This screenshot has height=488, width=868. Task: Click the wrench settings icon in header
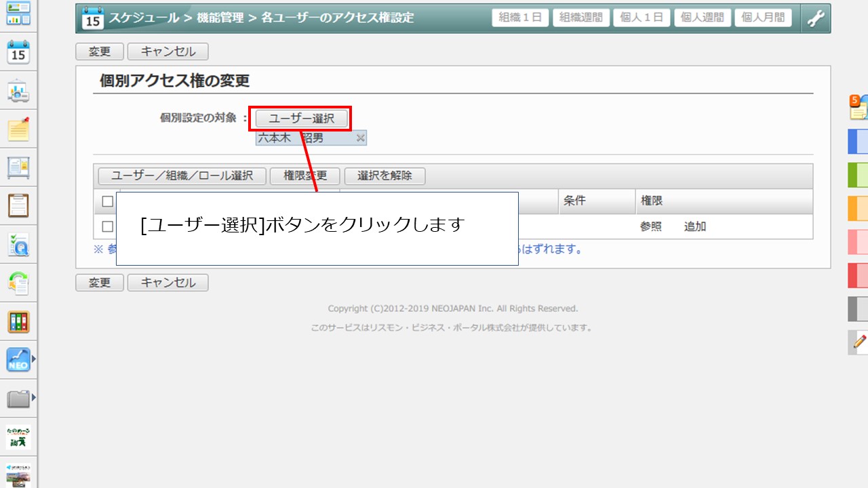coord(815,18)
